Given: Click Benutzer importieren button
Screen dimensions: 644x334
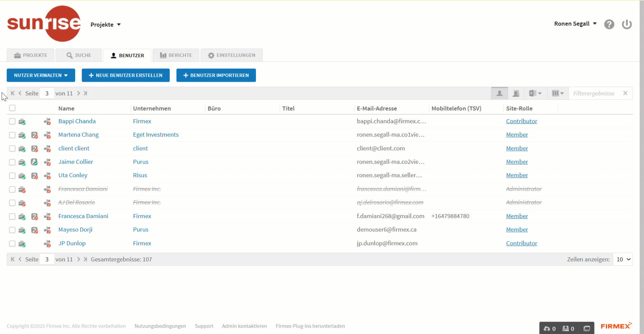Looking at the screenshot, I should click(x=216, y=75).
